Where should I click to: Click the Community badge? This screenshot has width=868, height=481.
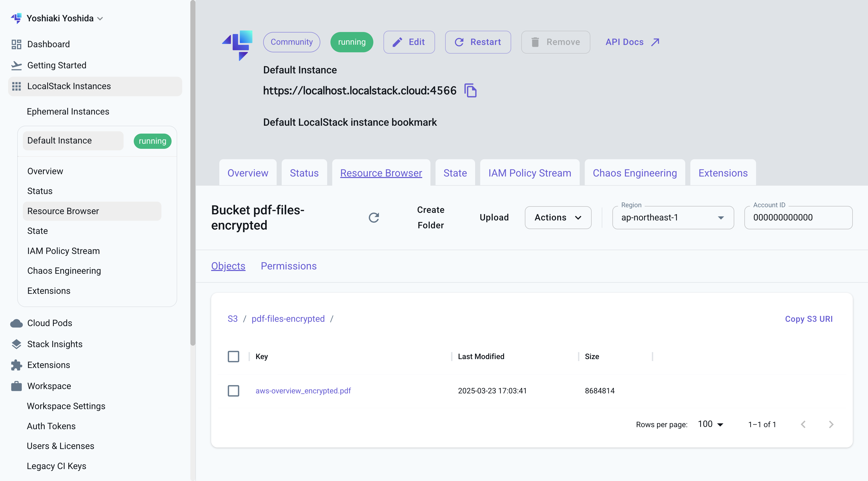(291, 42)
